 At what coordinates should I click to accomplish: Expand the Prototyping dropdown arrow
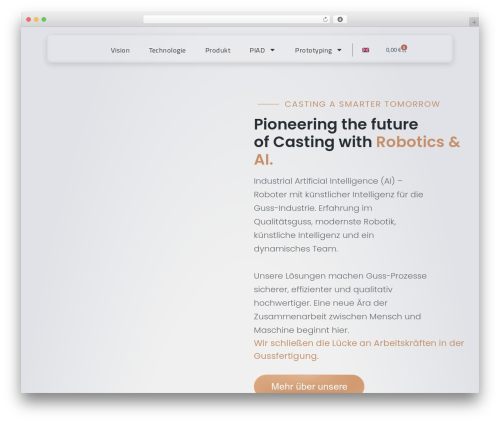pyautogui.click(x=339, y=50)
